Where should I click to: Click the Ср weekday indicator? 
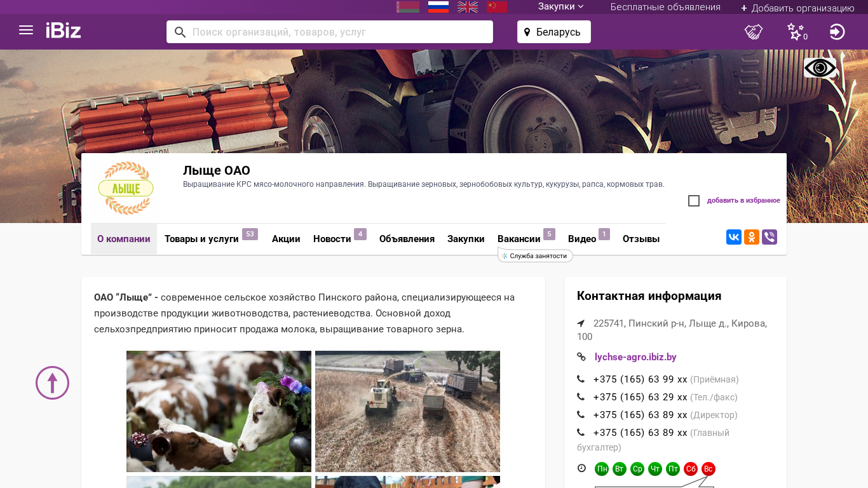click(637, 469)
